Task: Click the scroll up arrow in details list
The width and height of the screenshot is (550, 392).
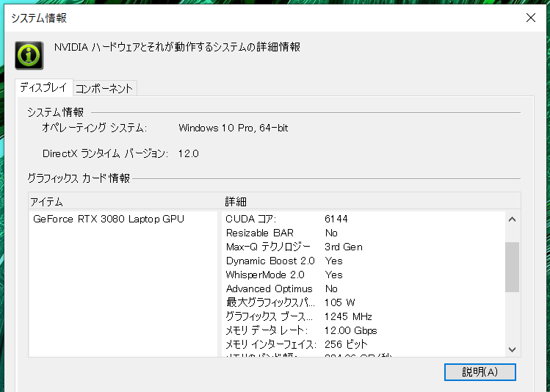Action: (x=512, y=219)
